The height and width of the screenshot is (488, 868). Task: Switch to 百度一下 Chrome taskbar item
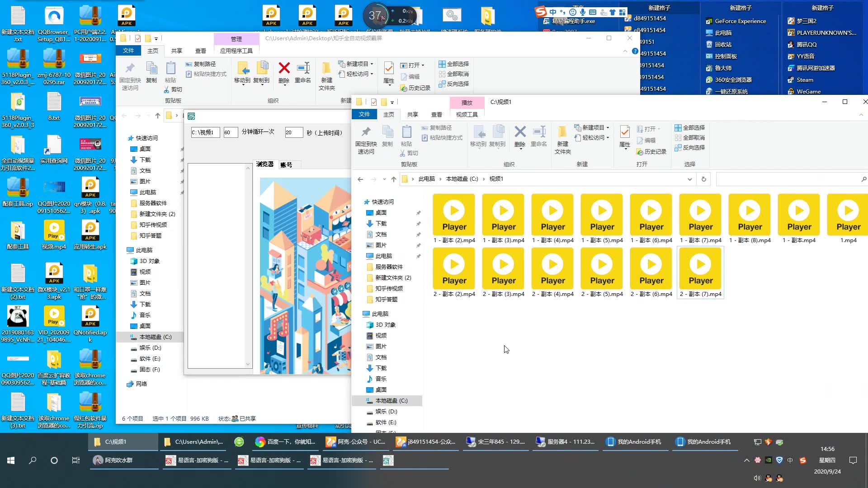(x=285, y=442)
